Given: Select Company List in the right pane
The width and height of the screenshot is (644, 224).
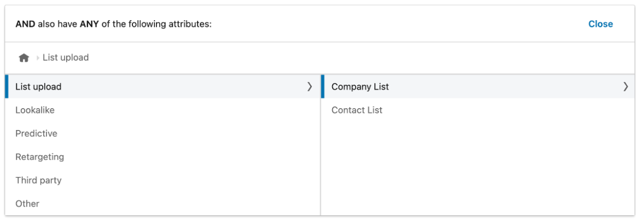Looking at the screenshot, I should coord(360,87).
